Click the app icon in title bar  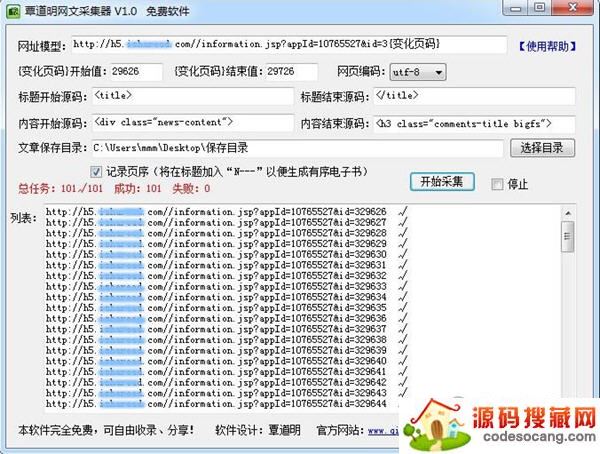point(13,11)
